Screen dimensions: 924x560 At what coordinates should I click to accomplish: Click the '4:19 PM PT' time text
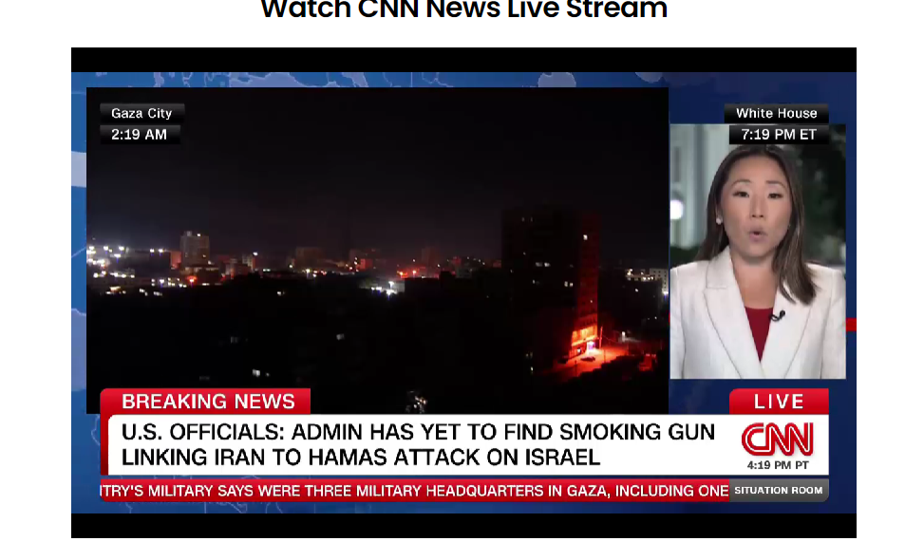(778, 465)
